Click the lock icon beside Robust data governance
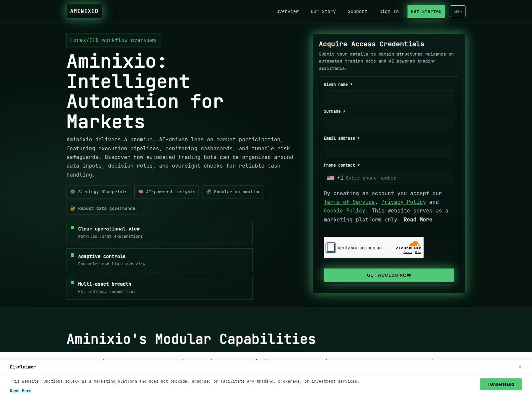This screenshot has height=399, width=532. (x=73, y=208)
